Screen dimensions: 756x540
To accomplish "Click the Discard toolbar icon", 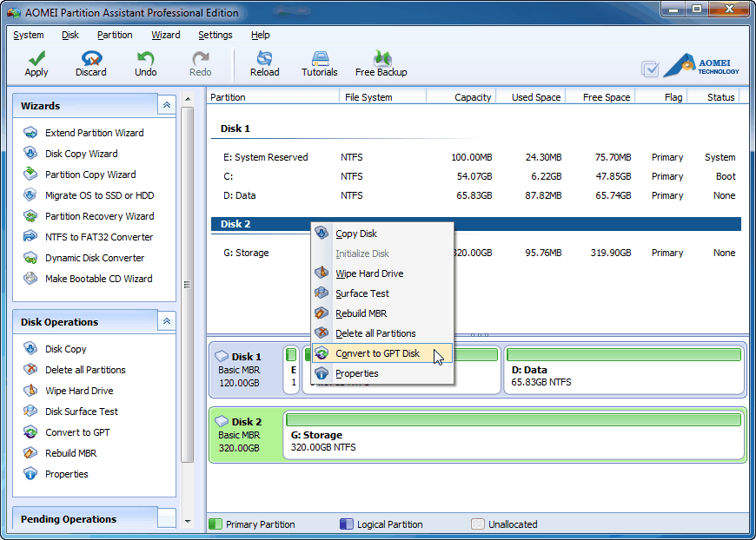I will pos(91,58).
